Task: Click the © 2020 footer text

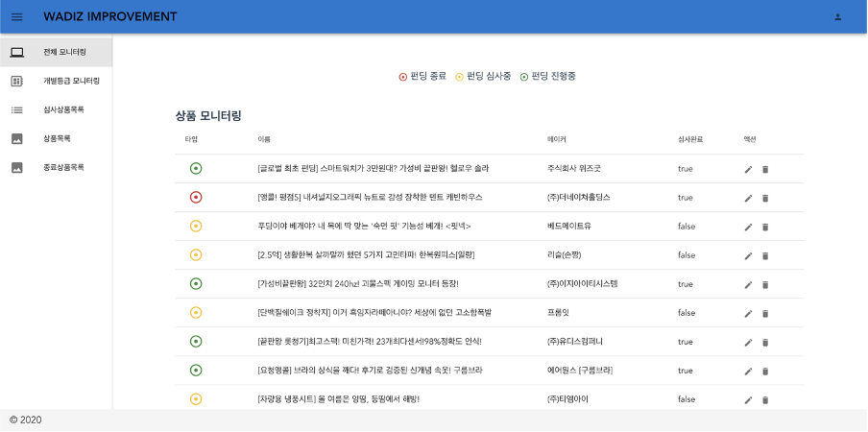Action: point(26,420)
